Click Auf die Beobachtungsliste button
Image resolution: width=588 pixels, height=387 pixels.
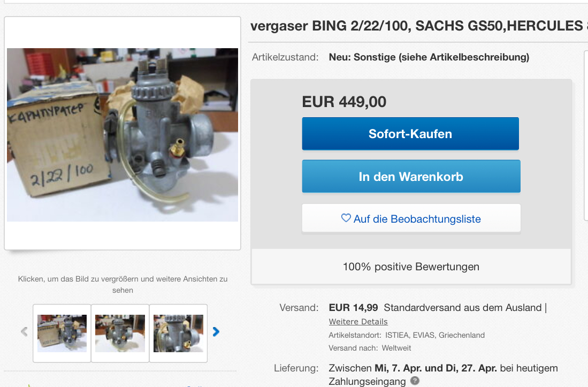(411, 218)
